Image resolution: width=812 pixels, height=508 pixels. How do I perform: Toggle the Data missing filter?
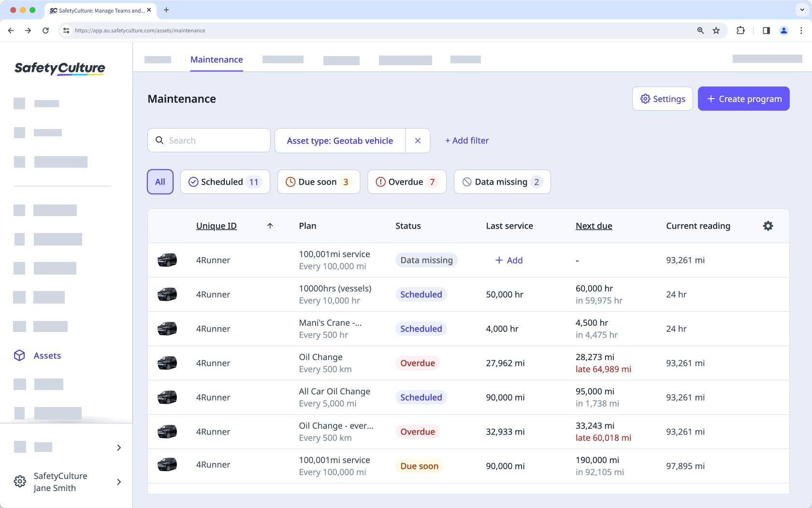click(x=502, y=182)
